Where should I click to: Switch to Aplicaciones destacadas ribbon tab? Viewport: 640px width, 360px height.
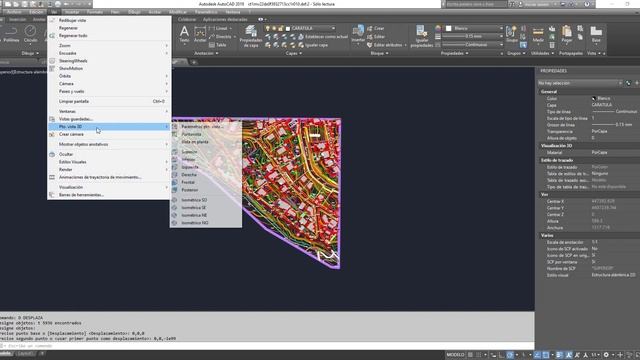(225, 19)
